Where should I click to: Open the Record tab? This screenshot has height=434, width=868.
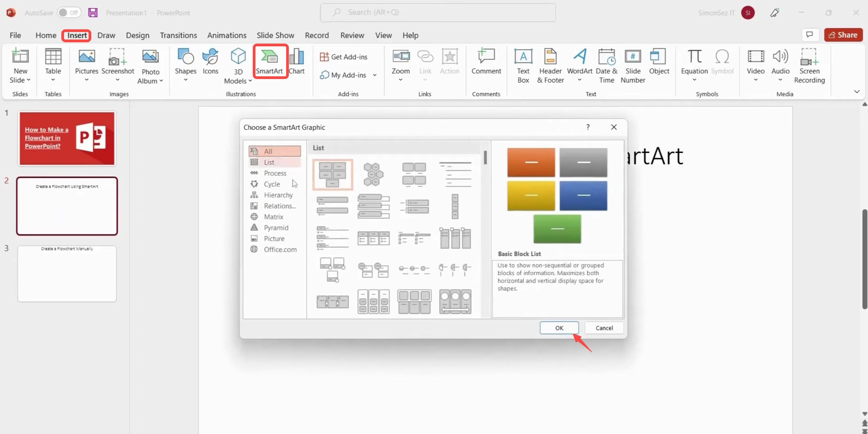(x=317, y=35)
